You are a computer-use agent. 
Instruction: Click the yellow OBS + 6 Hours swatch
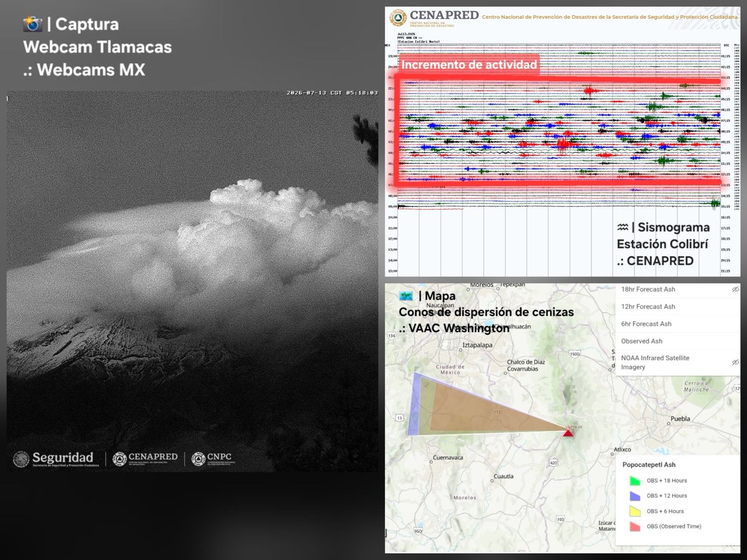[x=635, y=511]
